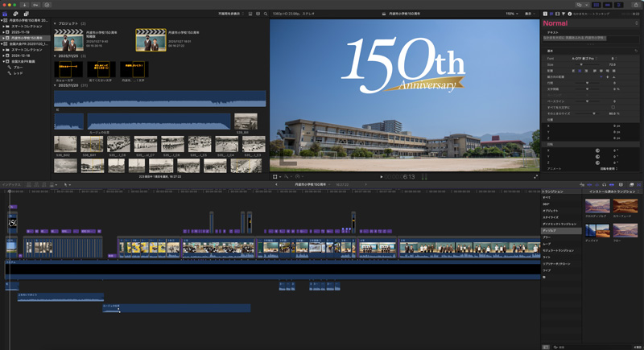
Task: Toggle the すべてを大文字に checkbox
Action: (x=613, y=107)
